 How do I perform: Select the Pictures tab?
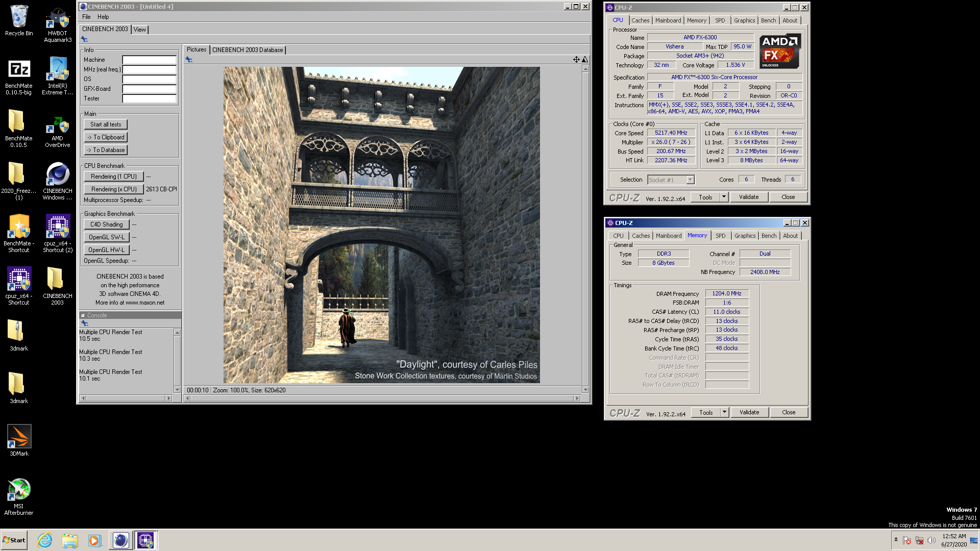point(197,49)
